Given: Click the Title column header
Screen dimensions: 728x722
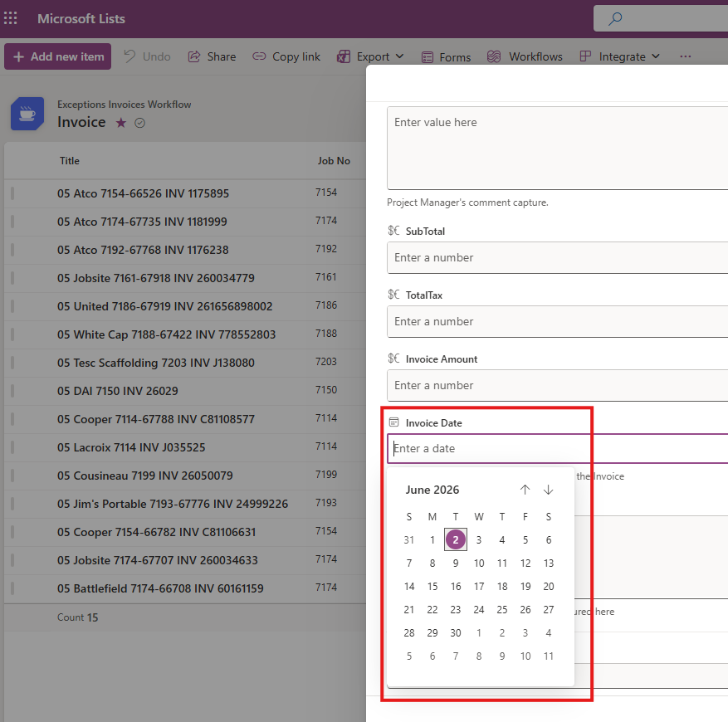Looking at the screenshot, I should [x=70, y=161].
